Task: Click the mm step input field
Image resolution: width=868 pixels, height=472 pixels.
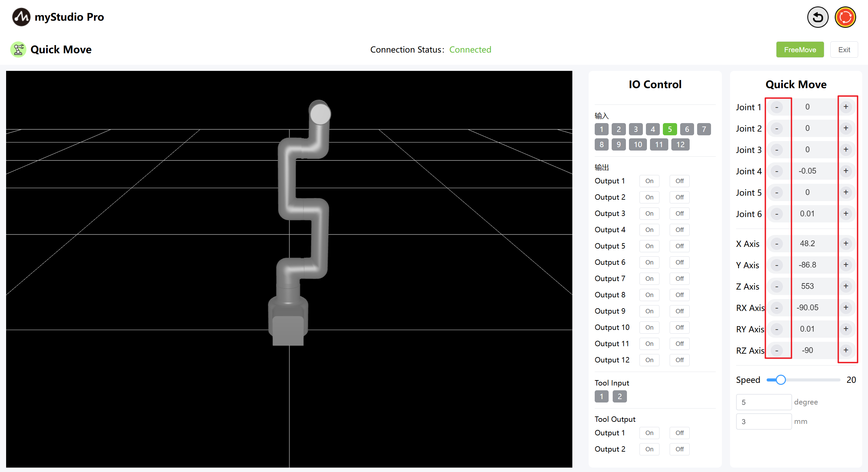Action: tap(764, 421)
